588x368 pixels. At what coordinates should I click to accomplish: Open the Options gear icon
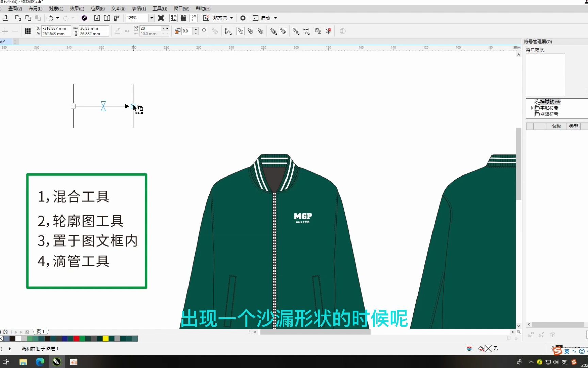[242, 18]
